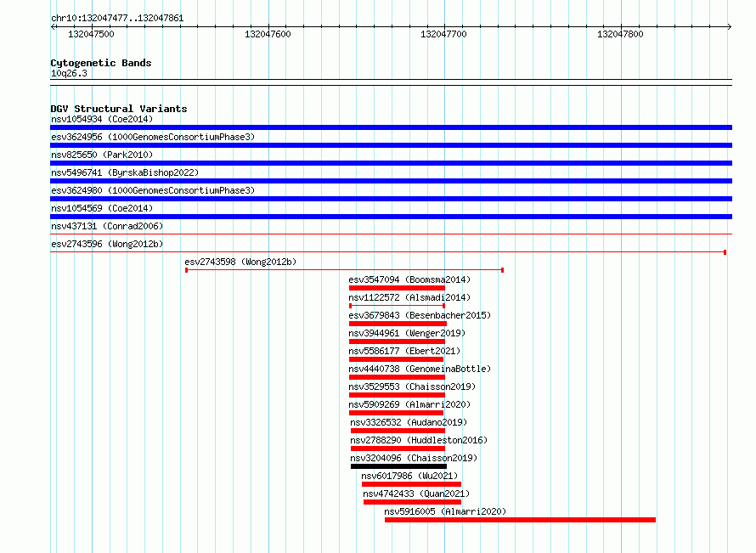Open esv3679843 (Besenbacher2015) variant label
This screenshot has height=553, width=756.
420,315
